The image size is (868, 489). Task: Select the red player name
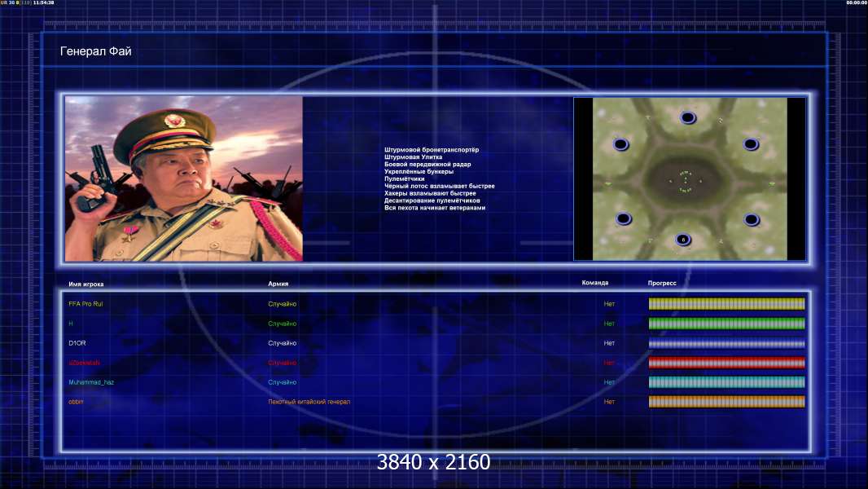pos(84,363)
